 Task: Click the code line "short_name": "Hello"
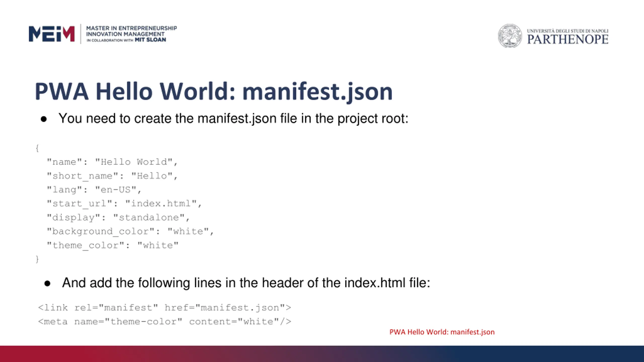[112, 176]
